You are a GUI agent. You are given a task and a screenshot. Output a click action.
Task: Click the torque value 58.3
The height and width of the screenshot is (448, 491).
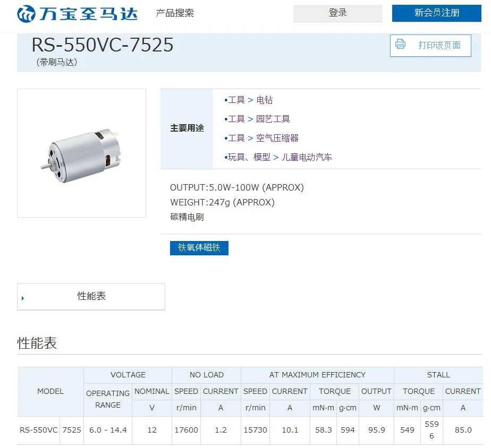coord(324,430)
